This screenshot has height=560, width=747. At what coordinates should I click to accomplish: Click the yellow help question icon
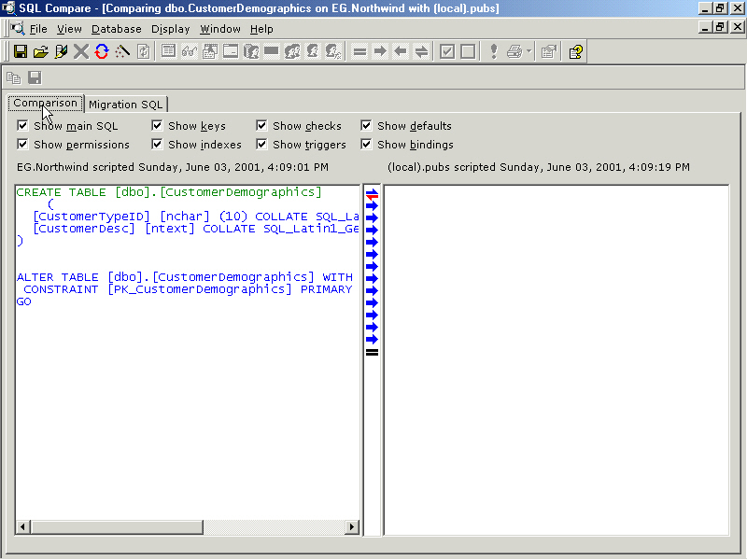(x=575, y=51)
